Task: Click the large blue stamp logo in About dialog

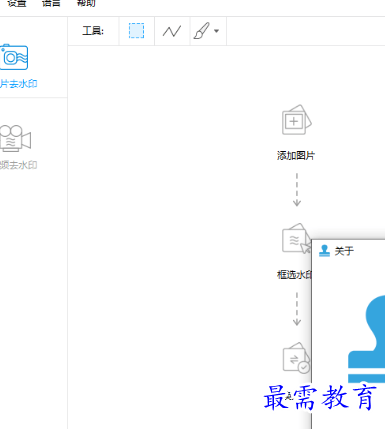Action: 367,338
